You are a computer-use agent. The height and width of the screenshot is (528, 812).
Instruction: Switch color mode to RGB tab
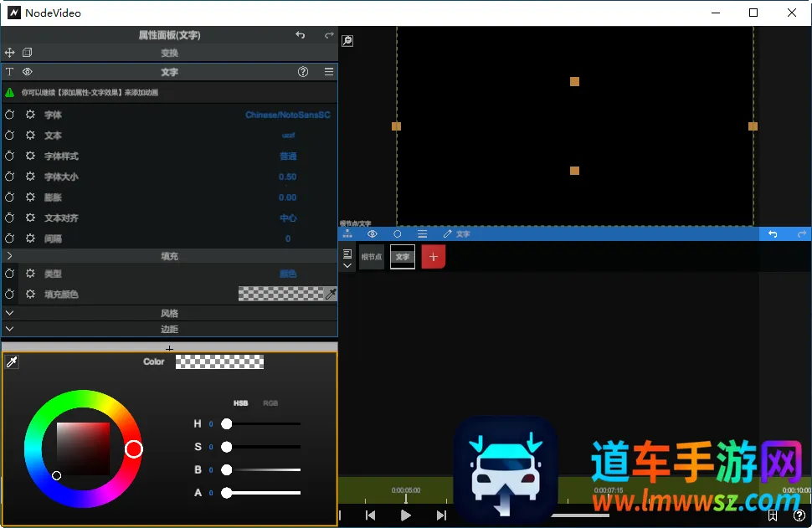pyautogui.click(x=270, y=403)
